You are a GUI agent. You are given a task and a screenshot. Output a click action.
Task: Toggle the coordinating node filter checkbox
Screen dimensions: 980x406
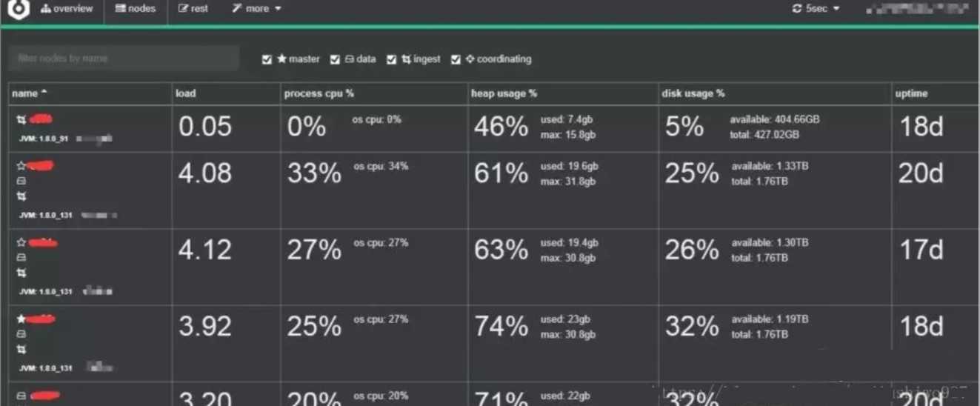pos(456,59)
